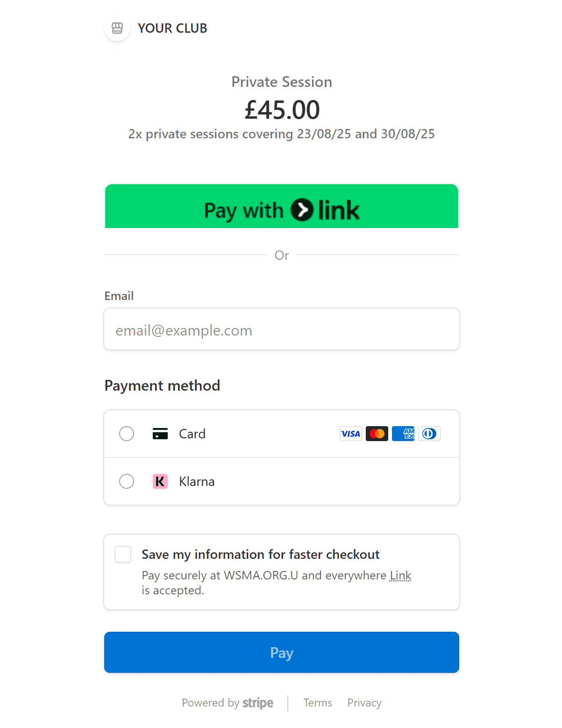The height and width of the screenshot is (728, 562).
Task: Click the storefront icon beside YOUR CLUB
Action: point(117,28)
